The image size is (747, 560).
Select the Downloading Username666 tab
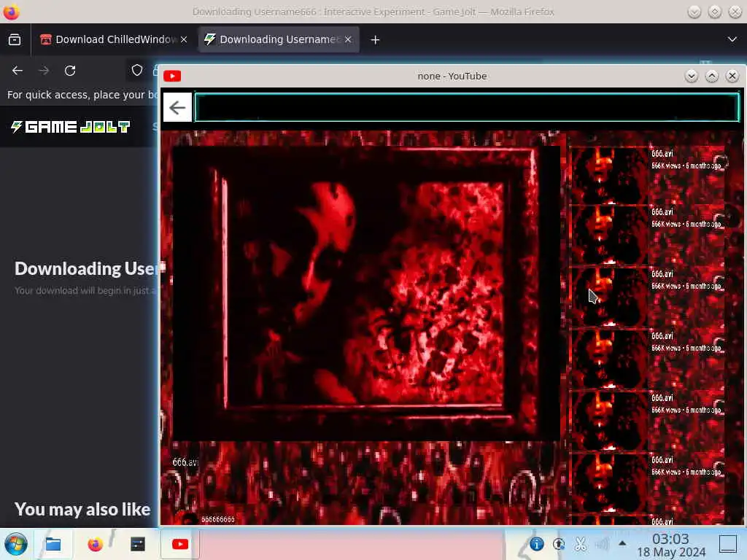point(279,39)
